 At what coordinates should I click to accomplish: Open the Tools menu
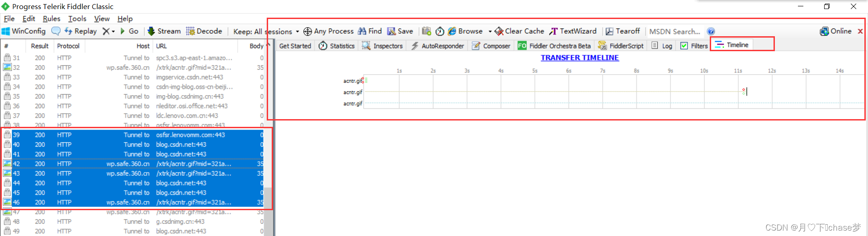pos(77,19)
